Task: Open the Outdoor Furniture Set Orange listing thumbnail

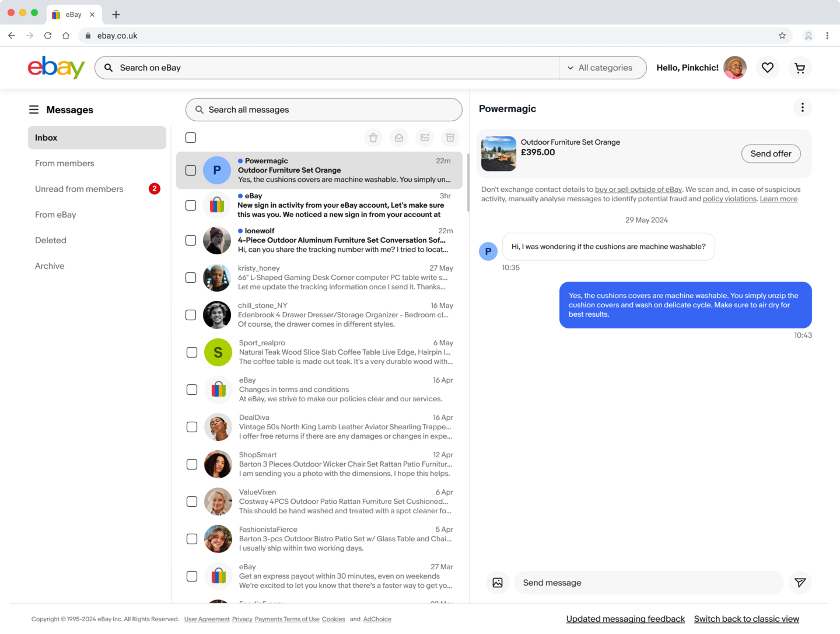Action: pyautogui.click(x=499, y=153)
